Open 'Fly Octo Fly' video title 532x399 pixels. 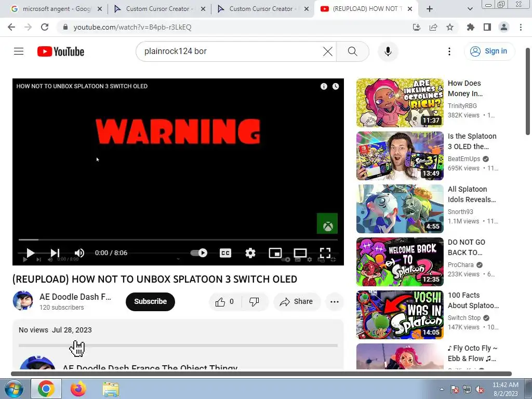(472, 353)
